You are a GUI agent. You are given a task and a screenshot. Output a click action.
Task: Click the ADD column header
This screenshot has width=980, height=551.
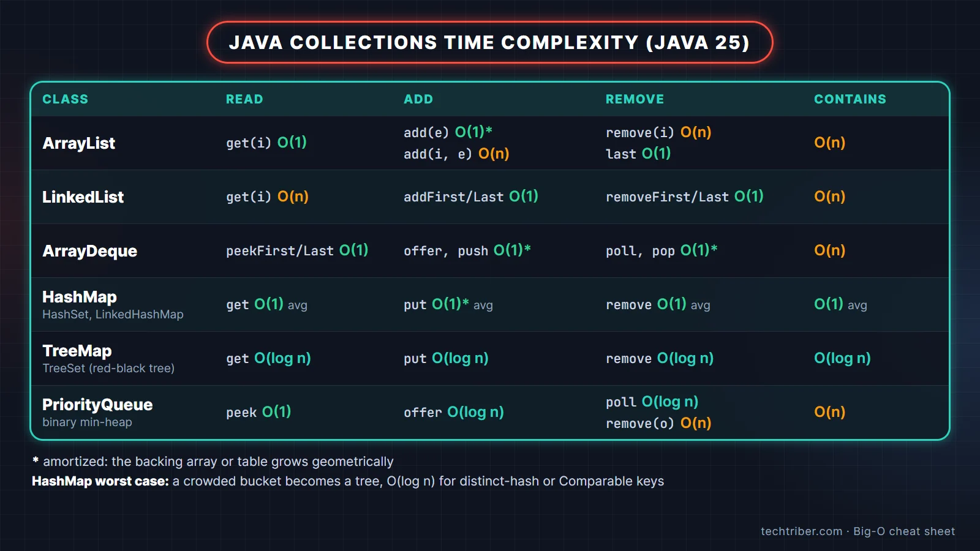pos(418,99)
